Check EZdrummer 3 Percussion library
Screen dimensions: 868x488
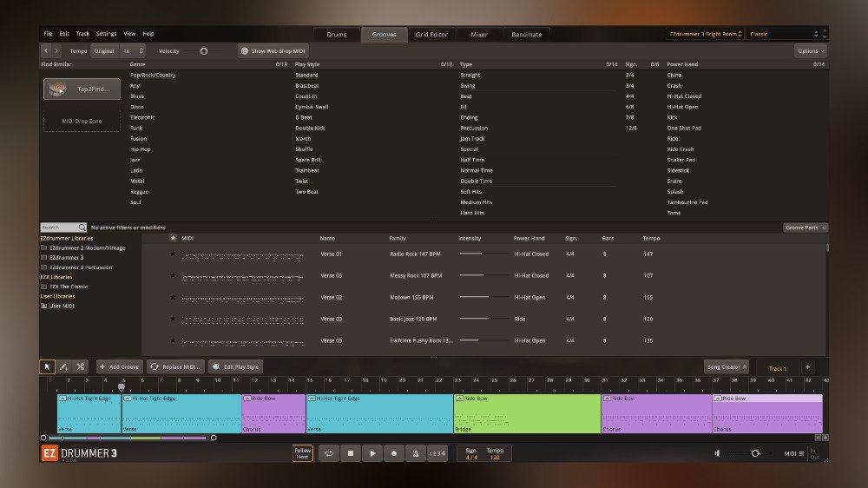(x=43, y=267)
